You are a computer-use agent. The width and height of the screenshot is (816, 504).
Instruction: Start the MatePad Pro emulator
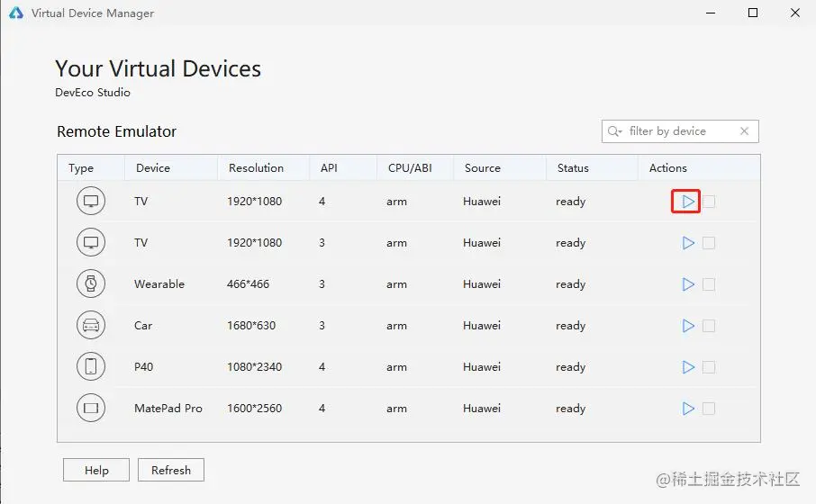tap(688, 409)
